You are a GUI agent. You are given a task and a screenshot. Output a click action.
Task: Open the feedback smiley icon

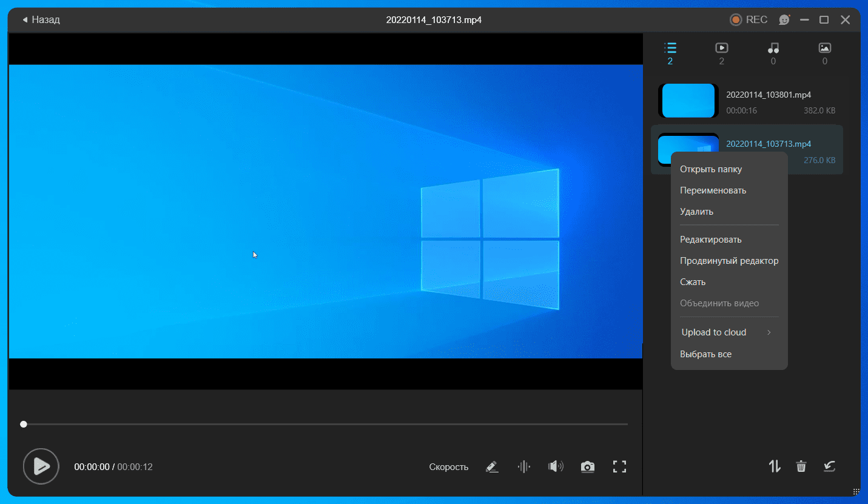click(x=784, y=20)
